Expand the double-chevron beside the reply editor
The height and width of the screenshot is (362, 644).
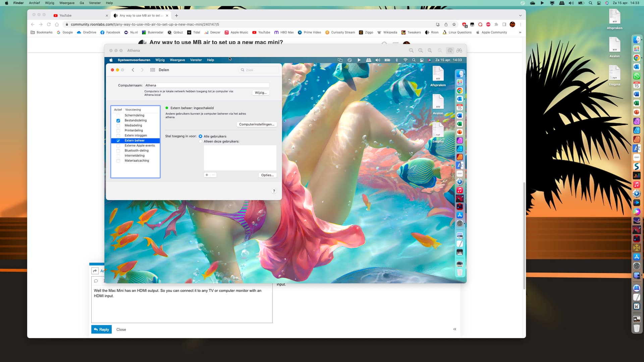click(x=455, y=329)
